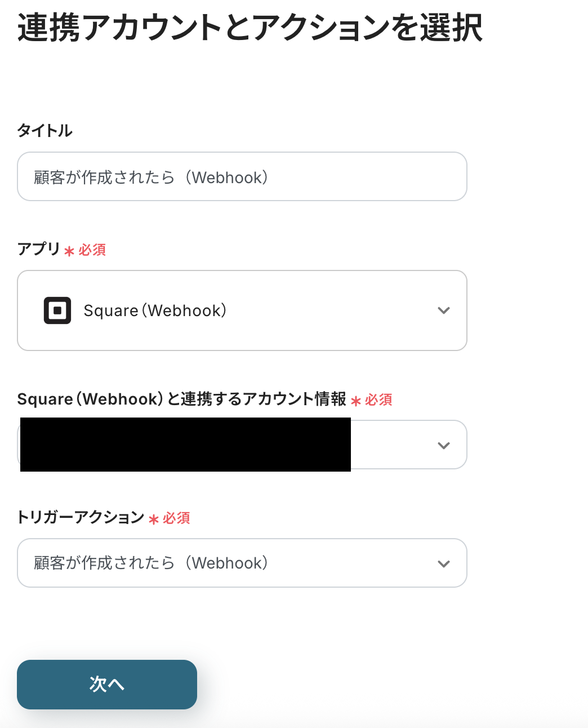Click the chevron arrow in the account info dropdown

coord(444,445)
